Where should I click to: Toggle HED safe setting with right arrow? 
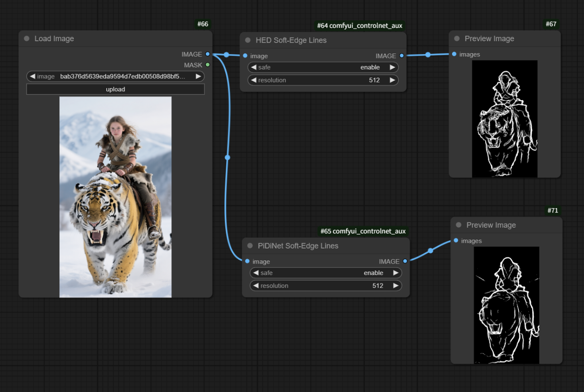(x=392, y=68)
